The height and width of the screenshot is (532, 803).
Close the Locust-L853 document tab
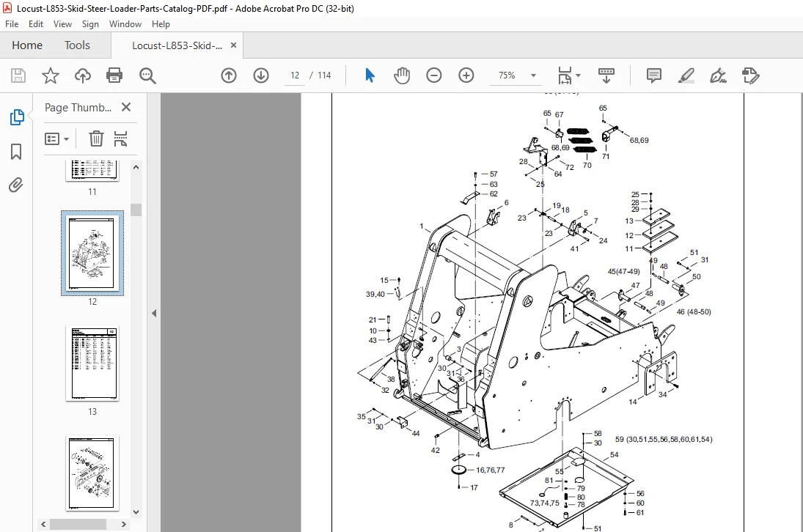click(x=233, y=45)
